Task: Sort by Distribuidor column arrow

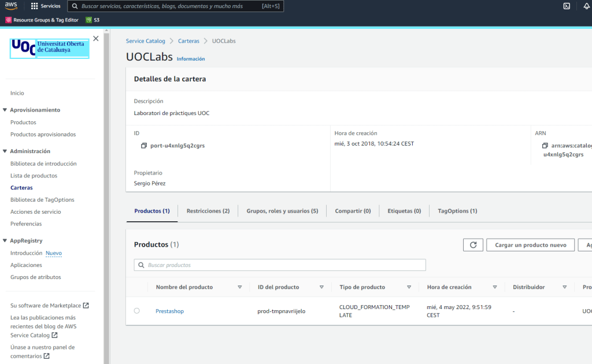Action: click(x=565, y=287)
